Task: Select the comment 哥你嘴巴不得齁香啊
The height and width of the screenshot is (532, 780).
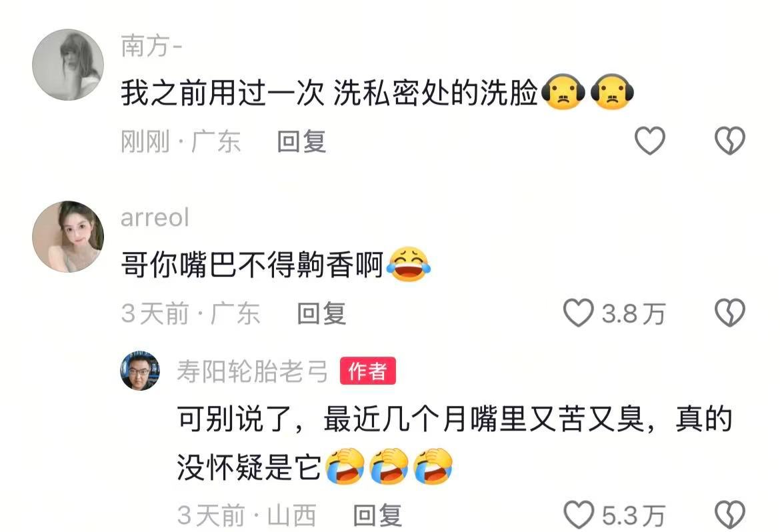Action: pyautogui.click(x=252, y=265)
